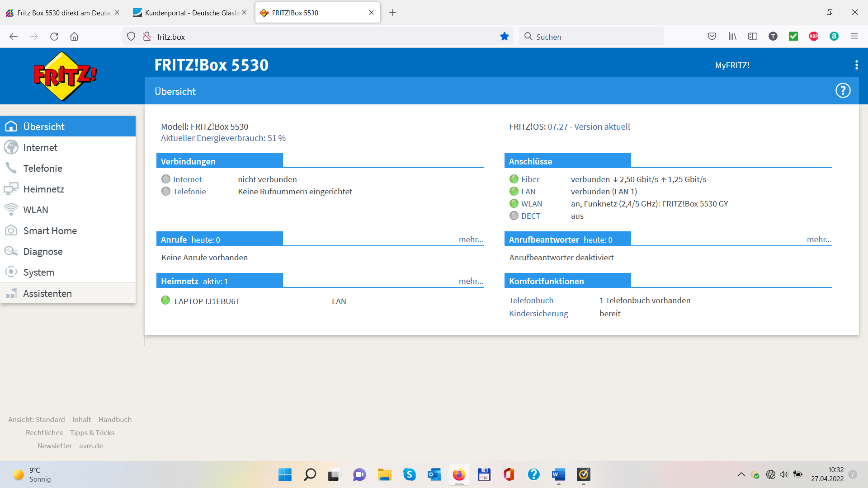Image resolution: width=868 pixels, height=488 pixels.
Task: Click mehr... in Anrufe section
Action: tap(471, 239)
